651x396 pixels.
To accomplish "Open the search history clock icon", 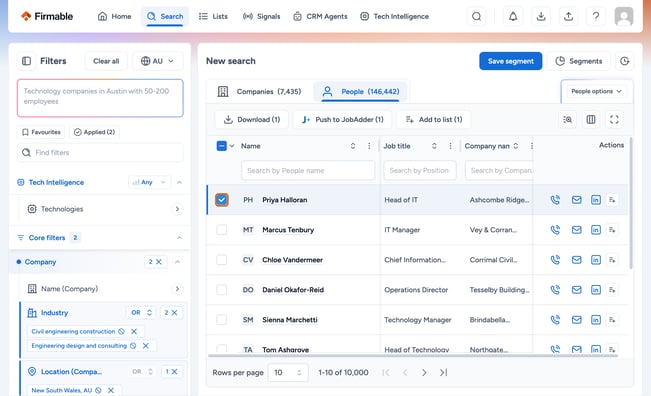I will tap(624, 61).
